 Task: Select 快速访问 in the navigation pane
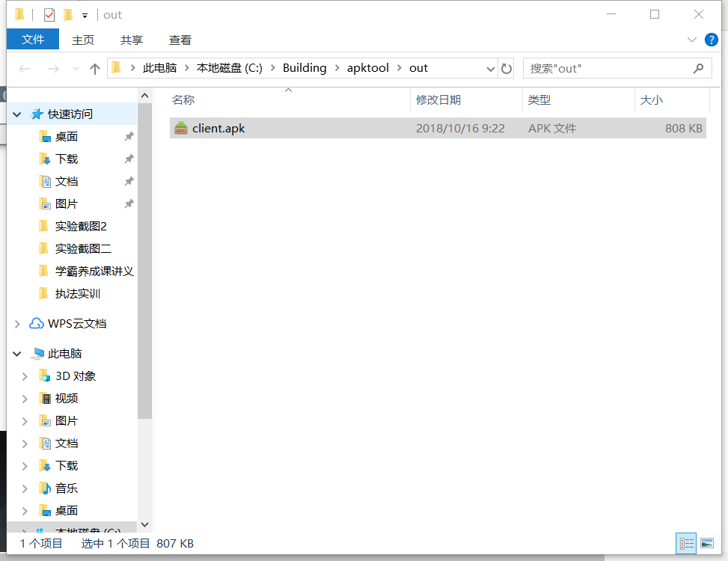point(70,114)
